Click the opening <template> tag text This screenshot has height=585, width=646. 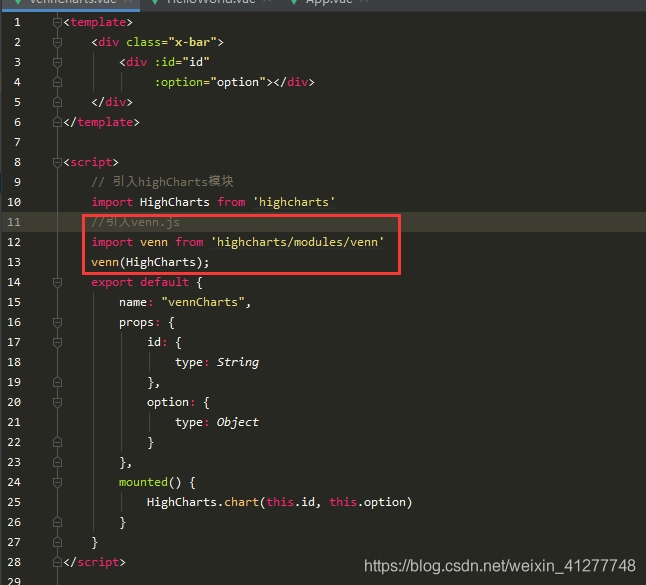98,22
